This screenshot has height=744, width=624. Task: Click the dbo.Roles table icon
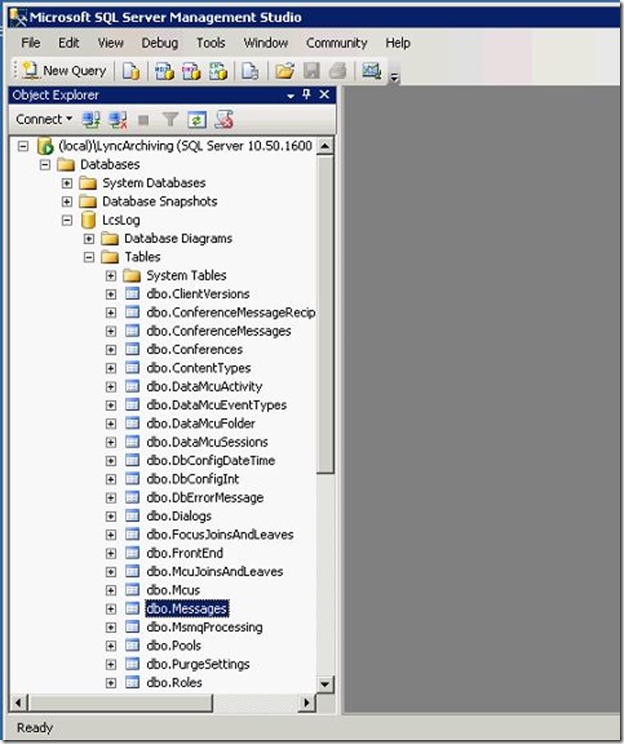pyautogui.click(x=132, y=682)
